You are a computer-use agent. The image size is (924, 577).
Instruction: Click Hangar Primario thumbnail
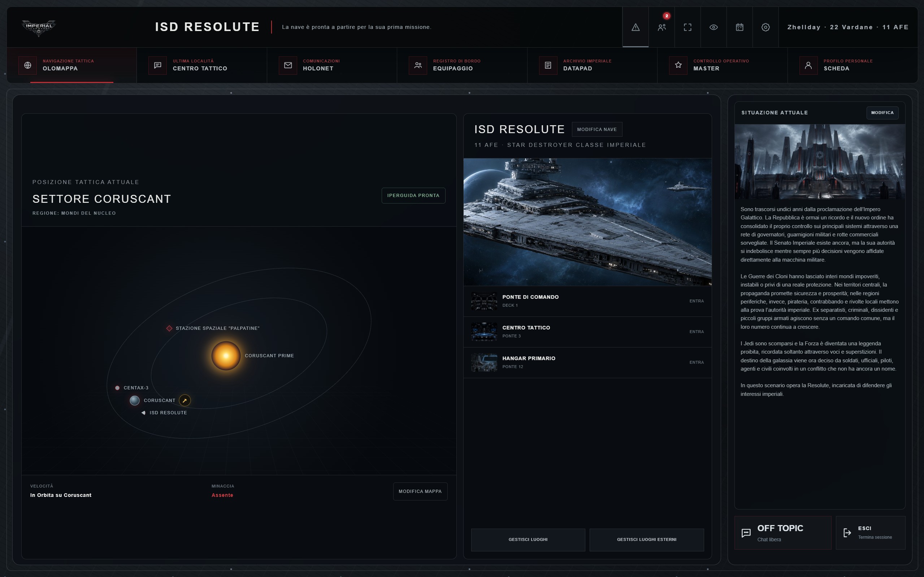[484, 363]
